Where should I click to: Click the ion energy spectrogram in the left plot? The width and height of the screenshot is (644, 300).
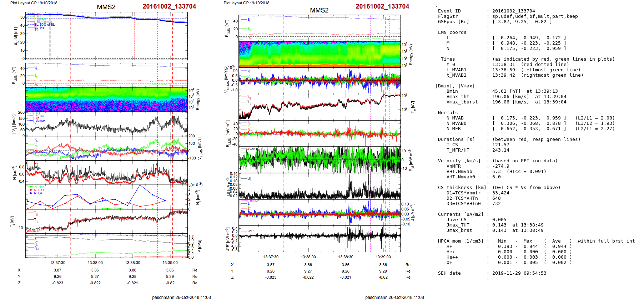tap(106, 99)
